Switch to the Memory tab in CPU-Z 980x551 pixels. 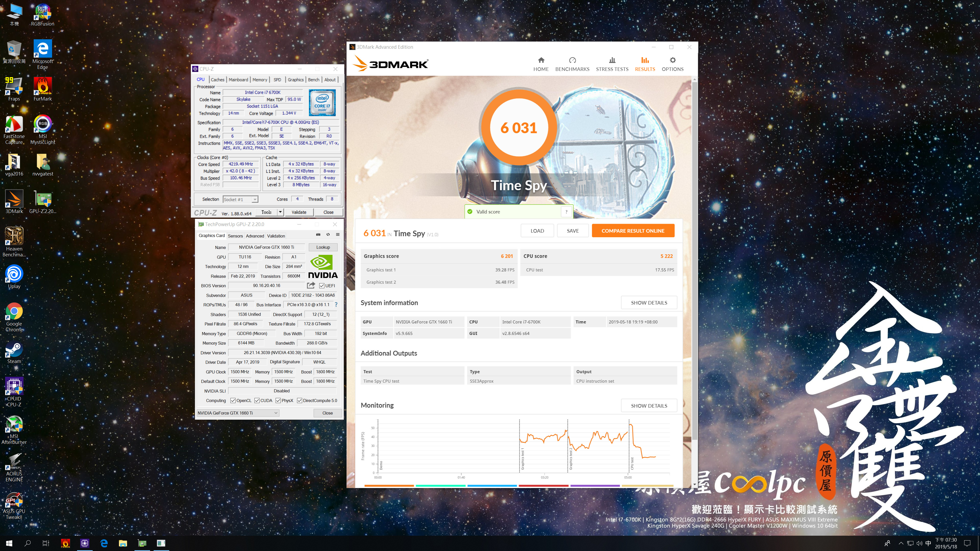260,80
